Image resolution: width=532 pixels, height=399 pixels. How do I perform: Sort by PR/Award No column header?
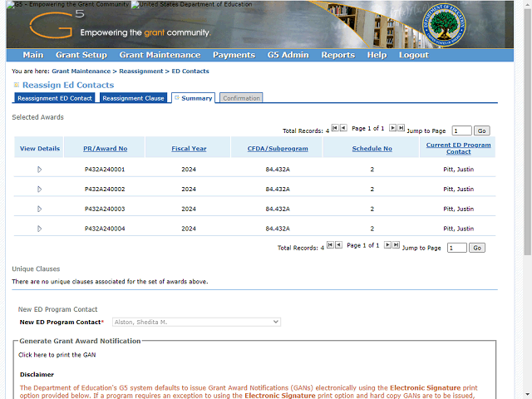pos(106,149)
